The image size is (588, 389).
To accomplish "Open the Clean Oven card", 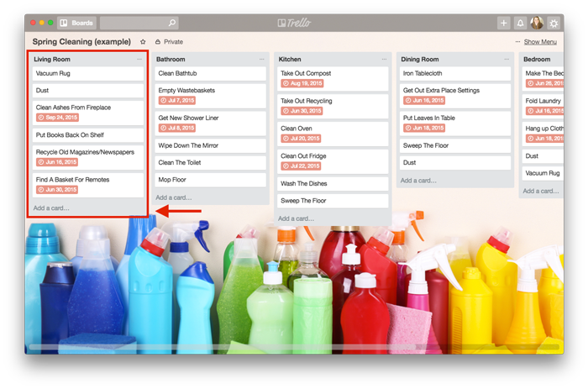I will (333, 134).
